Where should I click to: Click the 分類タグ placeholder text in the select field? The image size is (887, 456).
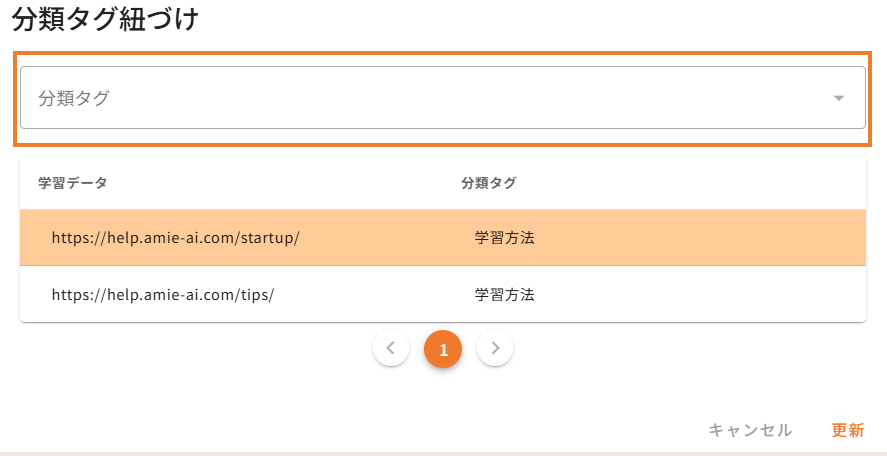(x=74, y=98)
